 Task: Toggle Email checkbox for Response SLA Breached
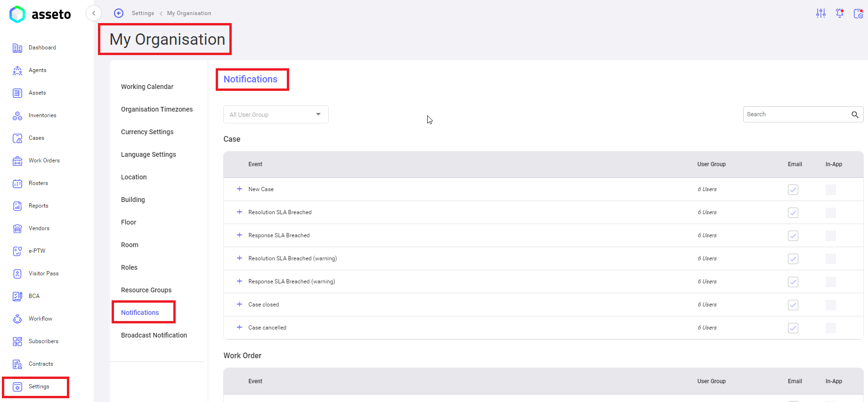coord(793,236)
